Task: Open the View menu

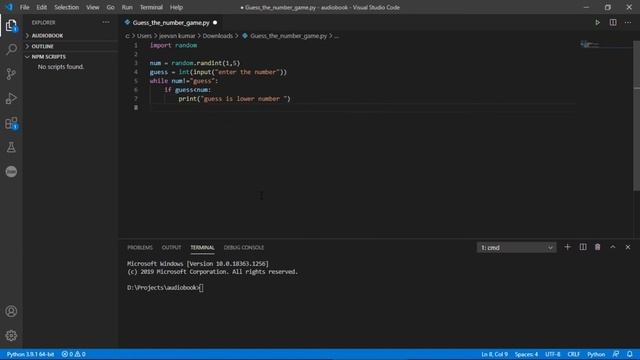Action: click(x=93, y=7)
